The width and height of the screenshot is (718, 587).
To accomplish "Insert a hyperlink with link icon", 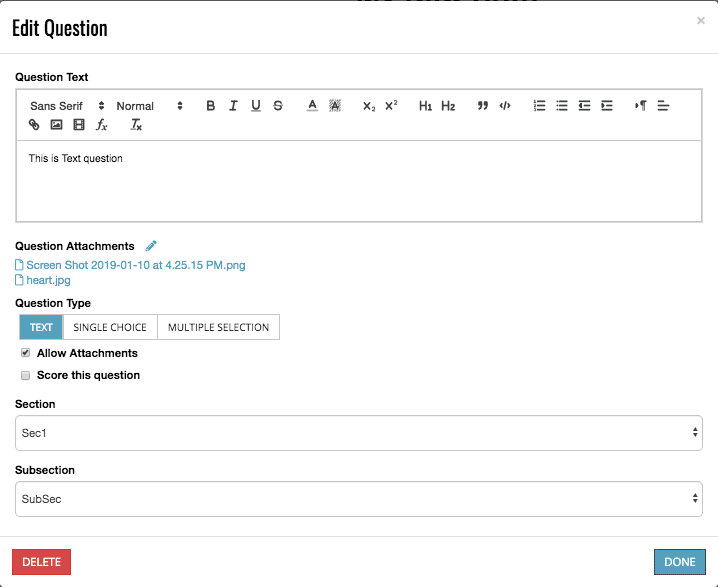I will coord(34,125).
